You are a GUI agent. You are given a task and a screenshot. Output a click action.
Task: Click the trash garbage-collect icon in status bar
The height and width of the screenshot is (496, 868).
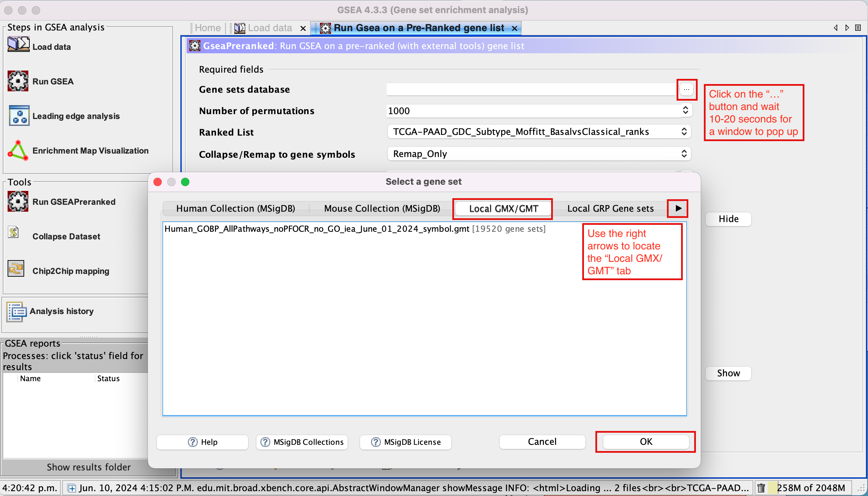click(x=761, y=488)
